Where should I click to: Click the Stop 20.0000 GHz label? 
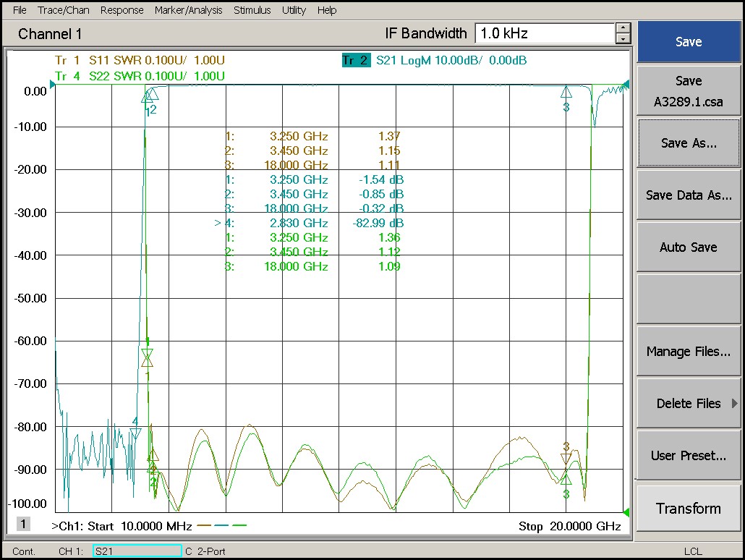[570, 526]
